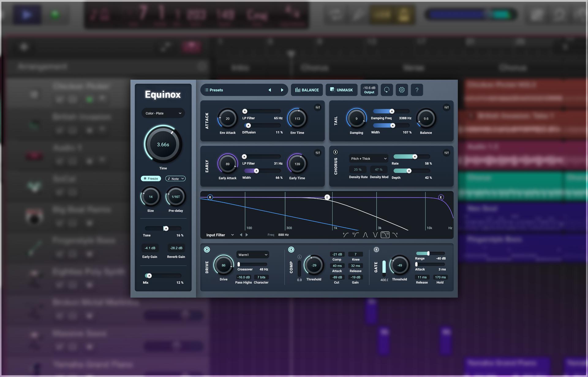Open the Warm1 drive type dropdown

point(253,255)
